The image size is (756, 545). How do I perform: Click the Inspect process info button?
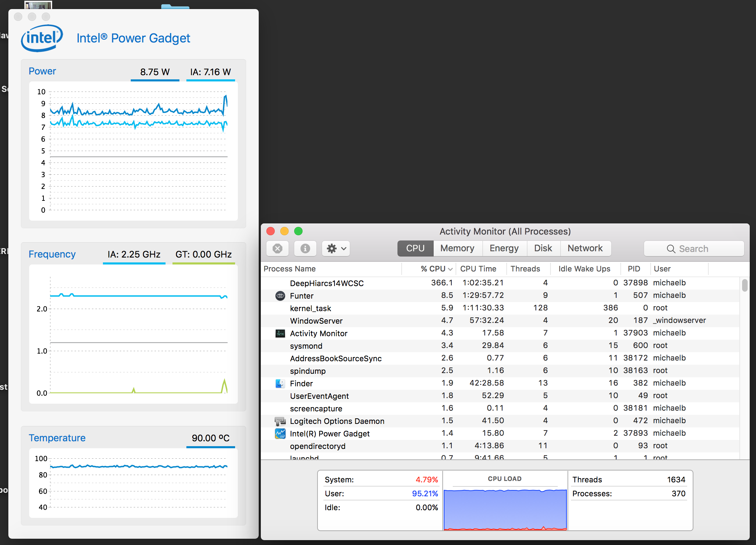tap(305, 248)
